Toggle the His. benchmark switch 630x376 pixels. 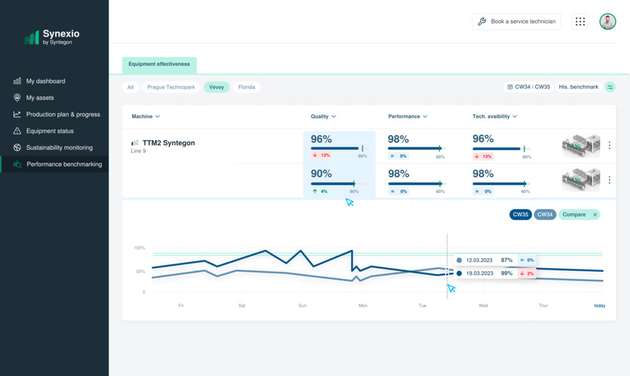610,87
